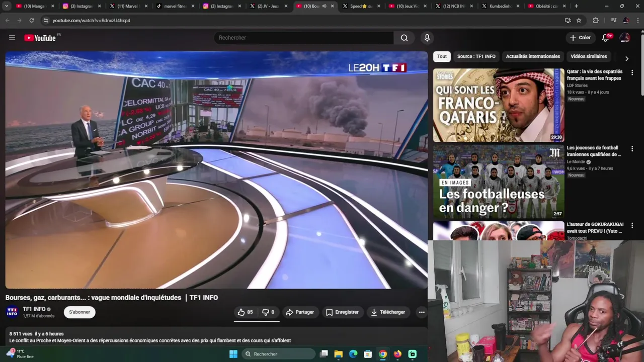Image resolution: width=644 pixels, height=362 pixels.
Task: Open Firefox from the taskbar
Action: pos(397,354)
